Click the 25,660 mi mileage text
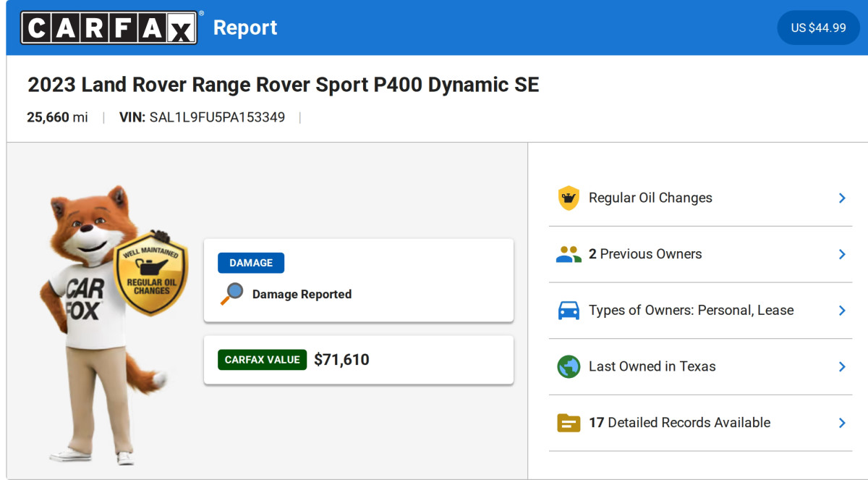Image resolution: width=868 pixels, height=480 pixels. [57, 117]
